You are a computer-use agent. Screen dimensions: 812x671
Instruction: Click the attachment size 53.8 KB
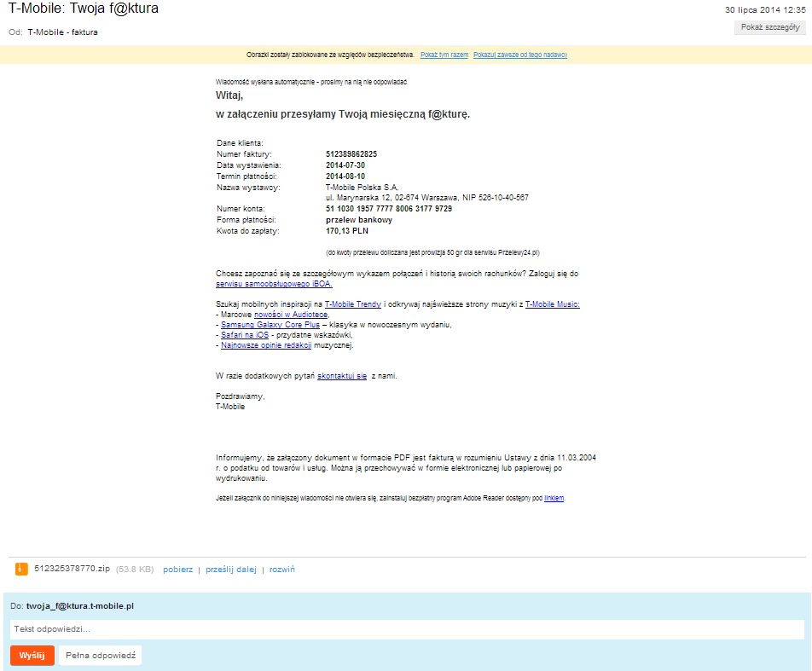tap(135, 570)
